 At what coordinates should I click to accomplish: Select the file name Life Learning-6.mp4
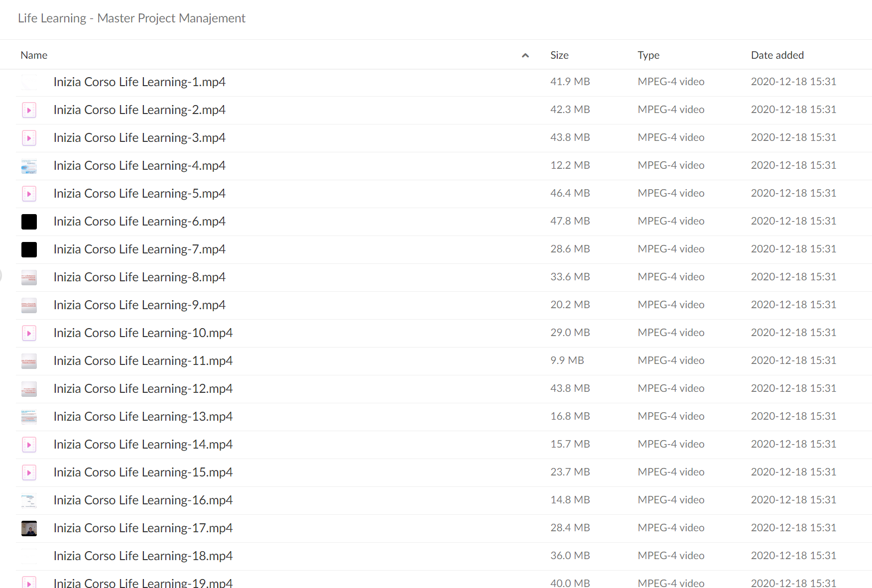click(139, 222)
